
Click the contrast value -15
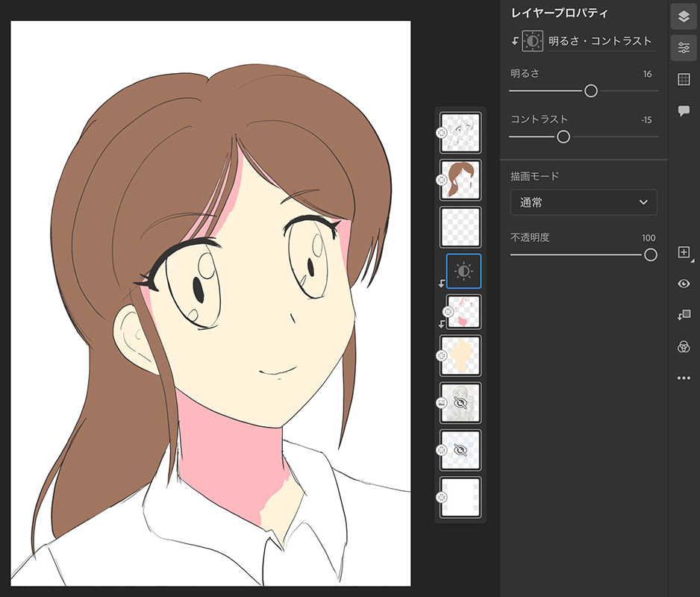(x=646, y=120)
